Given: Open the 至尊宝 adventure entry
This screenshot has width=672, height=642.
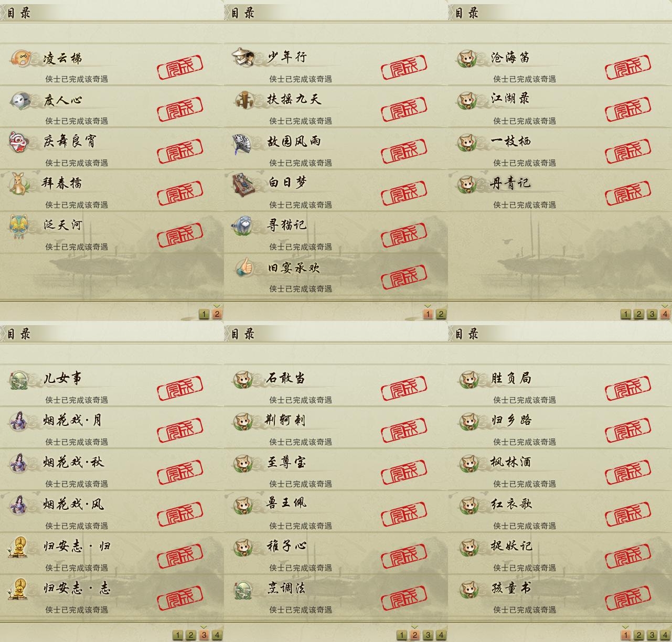Looking at the screenshot, I should click(336, 469).
